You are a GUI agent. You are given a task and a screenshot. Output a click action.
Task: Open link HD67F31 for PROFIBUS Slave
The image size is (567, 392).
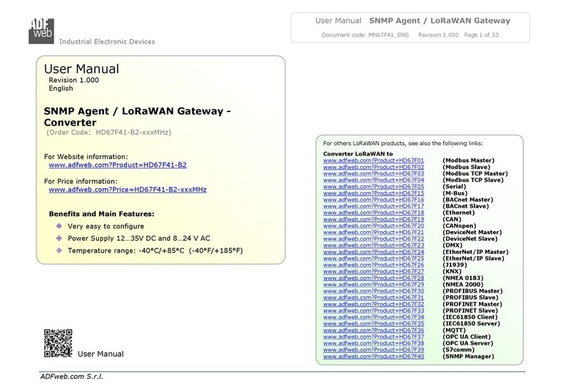click(x=373, y=297)
